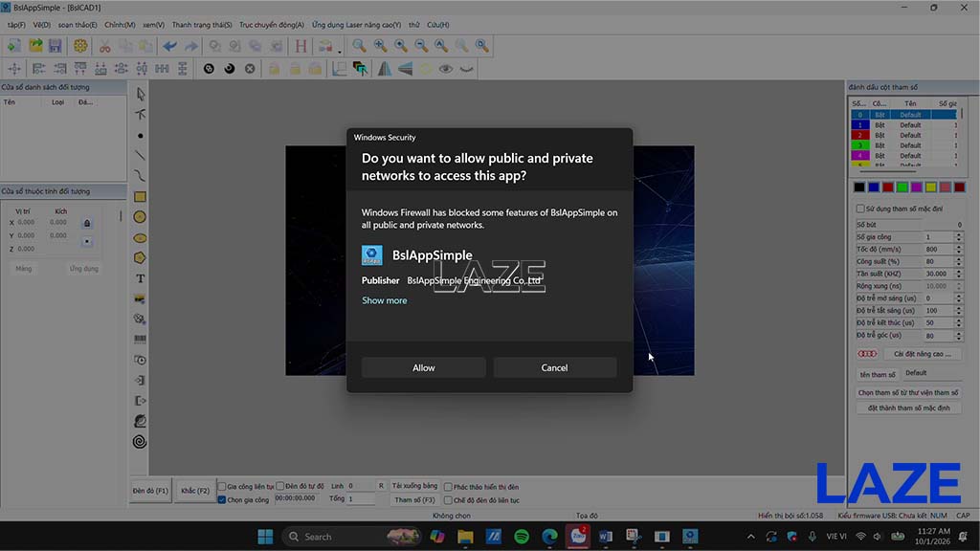Show hidden system tray icons chevron
This screenshot has width=980, height=551.
[x=750, y=537]
